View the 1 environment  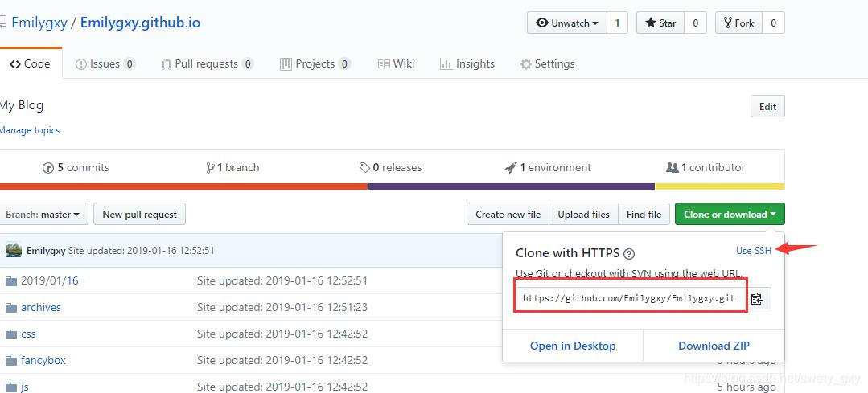point(548,167)
